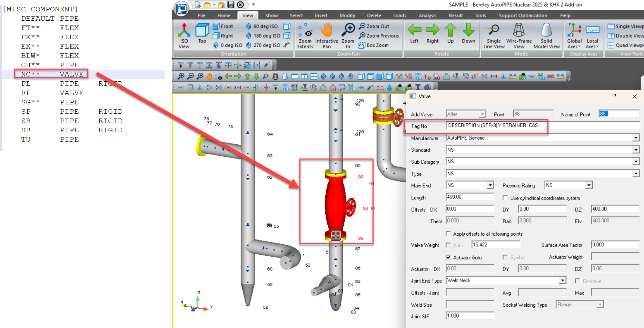The height and width of the screenshot is (328, 644).
Task: Switch to Solid Model View mode
Action: tap(546, 36)
